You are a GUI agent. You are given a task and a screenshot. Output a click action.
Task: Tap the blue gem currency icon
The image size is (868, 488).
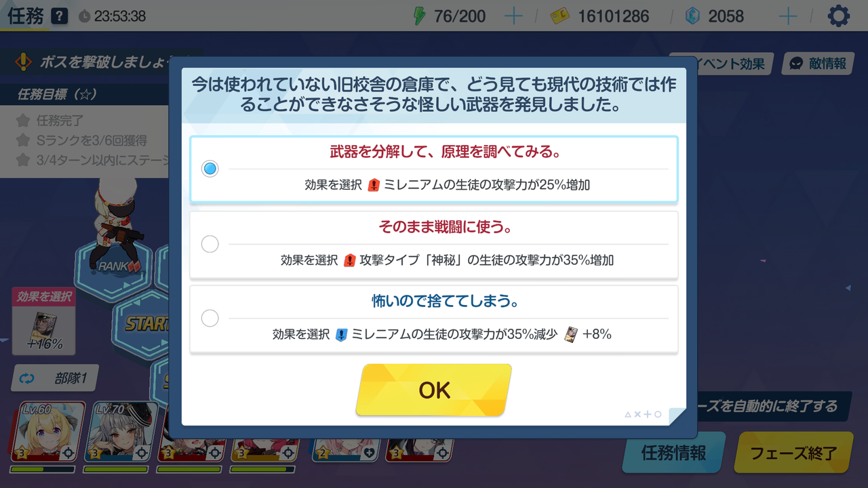692,16
